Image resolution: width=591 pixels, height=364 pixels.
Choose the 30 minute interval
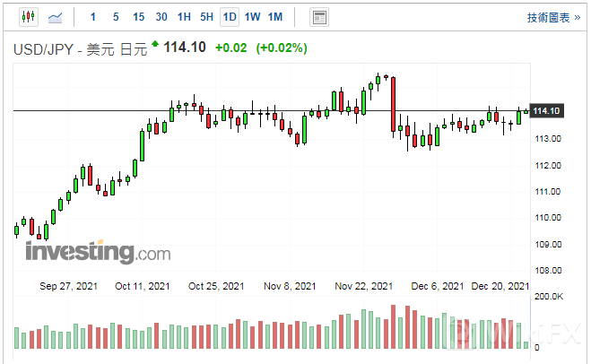(x=161, y=17)
